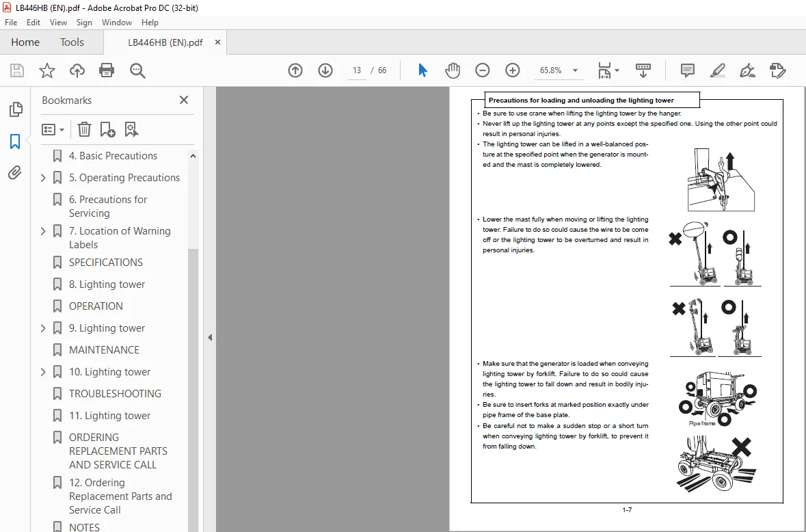Click the Save file icon
806x532 pixels.
(17, 70)
